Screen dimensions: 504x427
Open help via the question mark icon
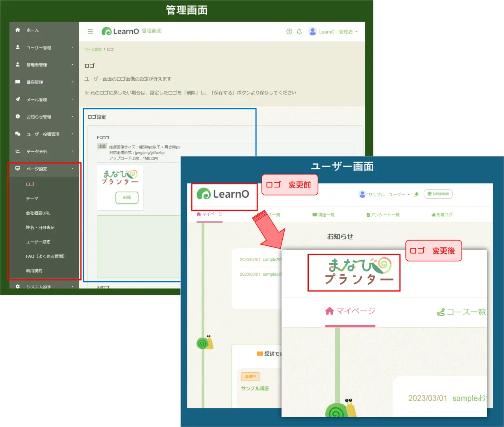(289, 32)
